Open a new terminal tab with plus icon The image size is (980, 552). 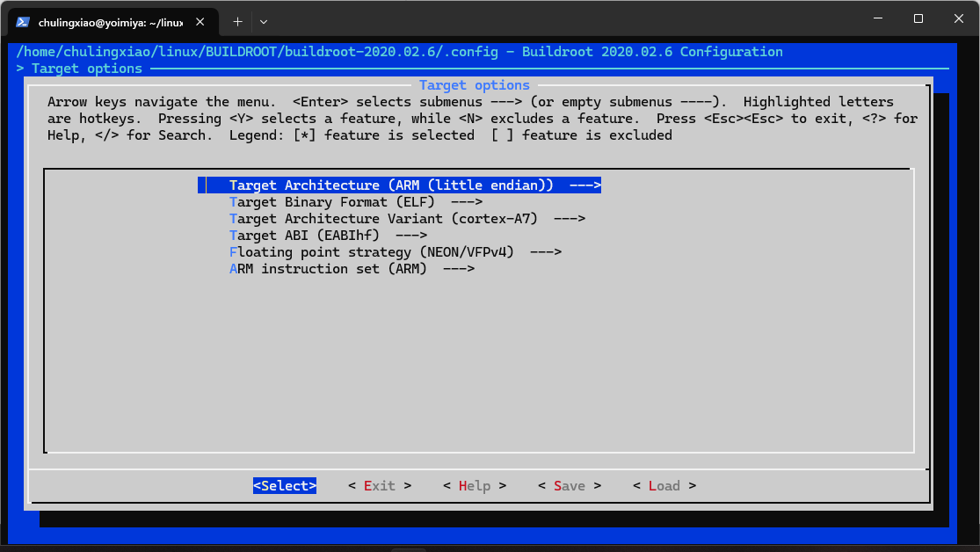(x=237, y=22)
